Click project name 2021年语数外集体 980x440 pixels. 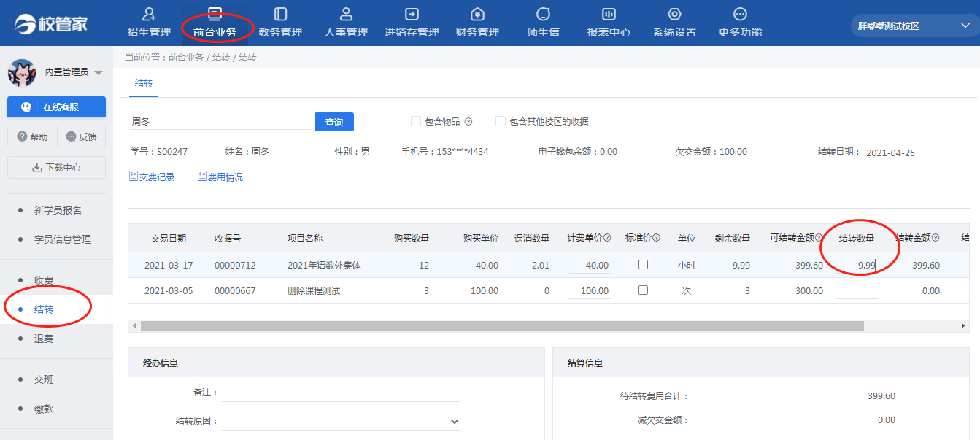[x=324, y=265]
